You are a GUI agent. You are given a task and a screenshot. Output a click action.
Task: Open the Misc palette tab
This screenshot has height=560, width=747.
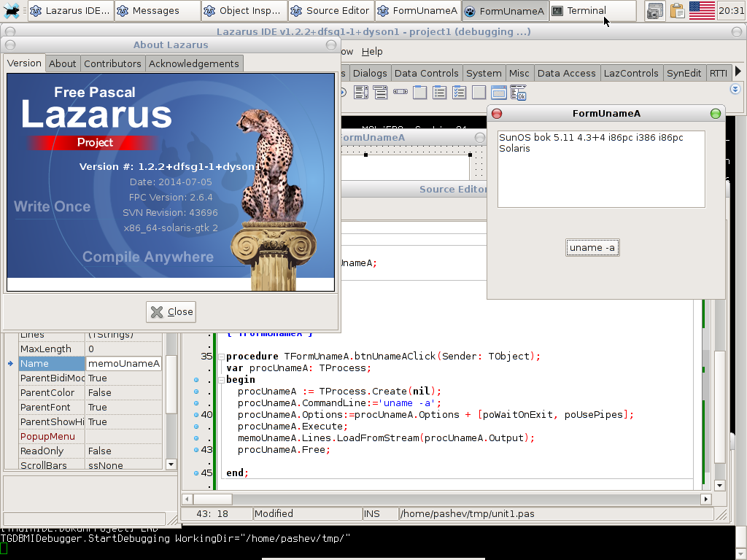[519, 74]
